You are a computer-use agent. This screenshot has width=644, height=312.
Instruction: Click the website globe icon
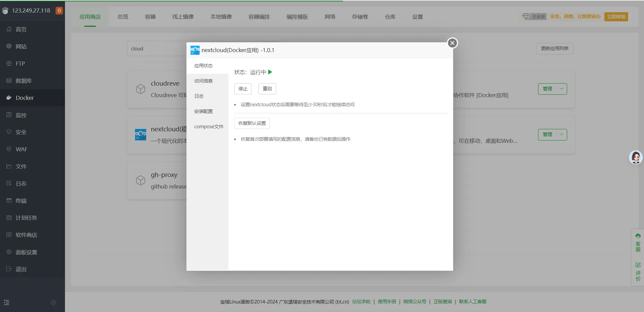(9, 46)
